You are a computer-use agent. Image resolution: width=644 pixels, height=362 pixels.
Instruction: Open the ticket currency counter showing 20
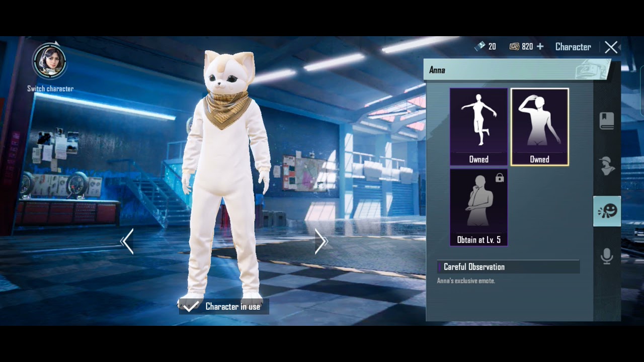point(486,46)
